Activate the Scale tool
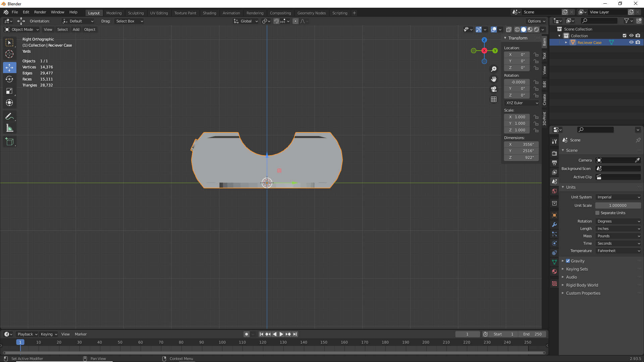This screenshot has width=644, height=362. (9, 91)
